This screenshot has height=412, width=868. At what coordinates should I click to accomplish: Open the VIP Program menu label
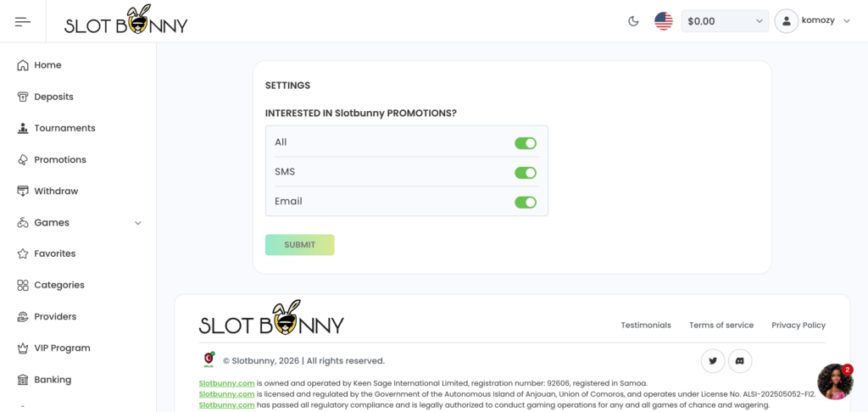click(x=62, y=348)
